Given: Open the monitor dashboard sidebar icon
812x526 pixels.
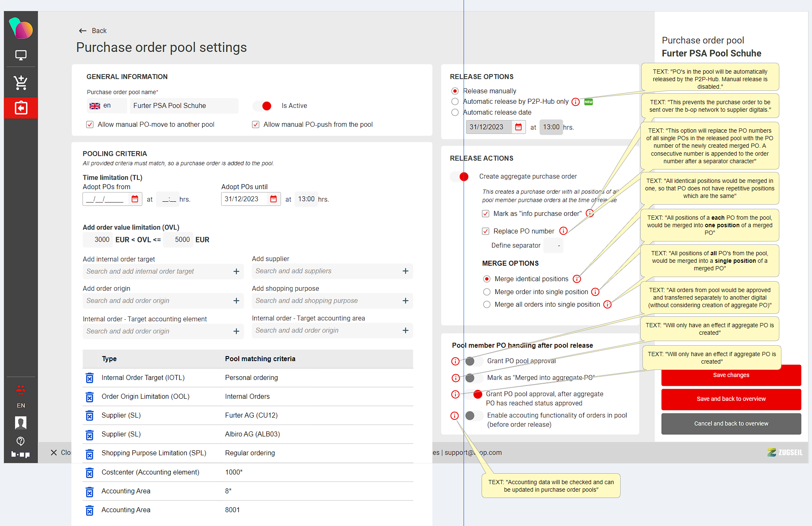Looking at the screenshot, I should coord(21,55).
